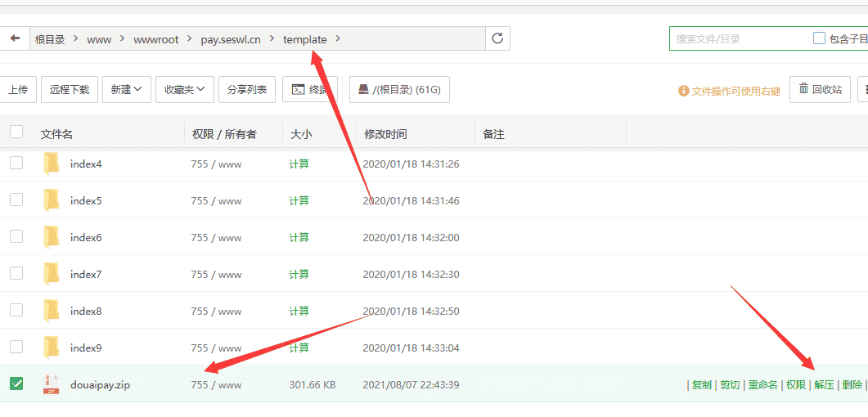Navigate to www in breadcrumb
The image size is (868, 417).
(99, 39)
